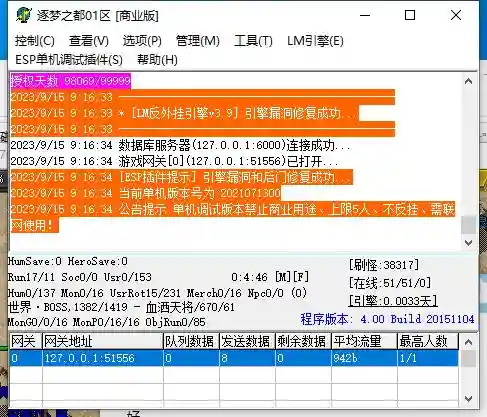Open the 帮助(H) menu

point(157,60)
